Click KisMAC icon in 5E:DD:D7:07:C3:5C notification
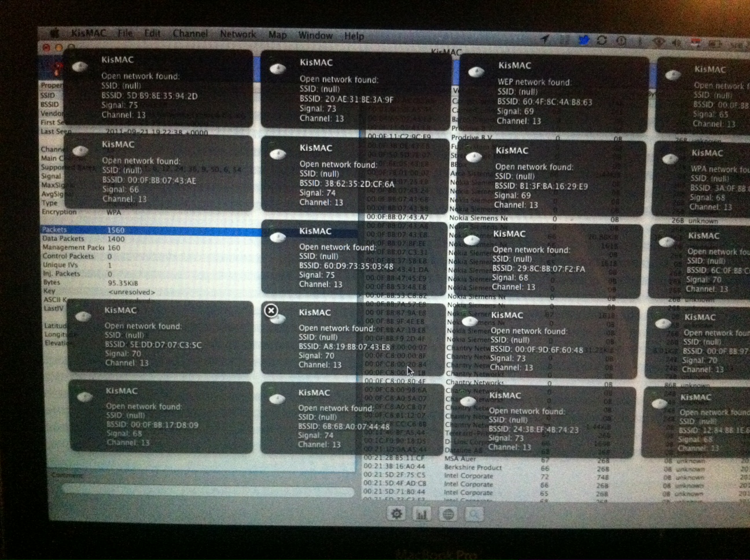750x560 pixels. [84, 316]
